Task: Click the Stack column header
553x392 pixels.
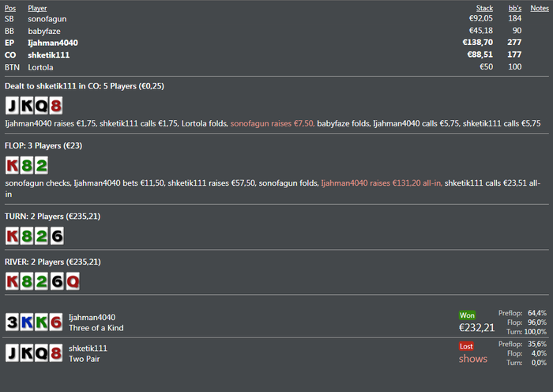Action: pyautogui.click(x=484, y=8)
